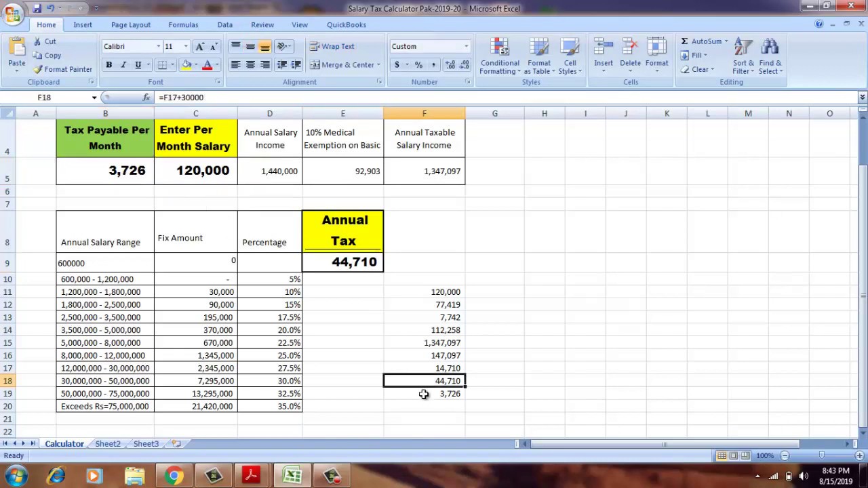The image size is (868, 488).
Task: Click Decrease Indent icon
Action: (281, 65)
